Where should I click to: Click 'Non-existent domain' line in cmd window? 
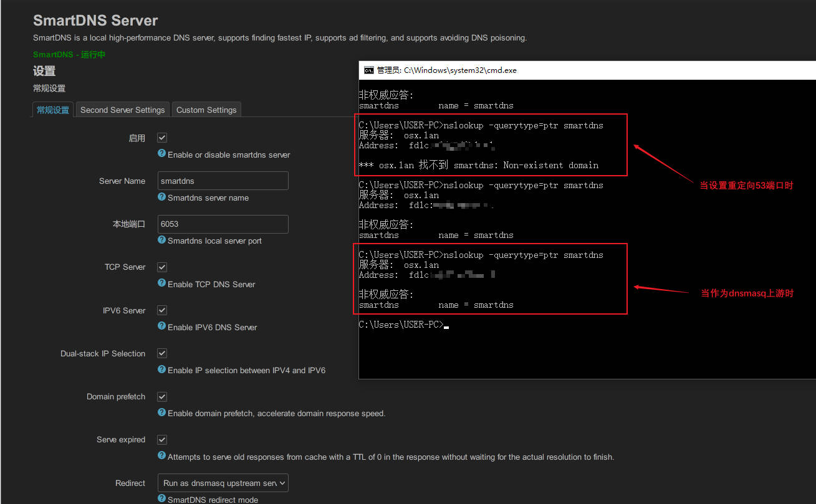coord(479,166)
